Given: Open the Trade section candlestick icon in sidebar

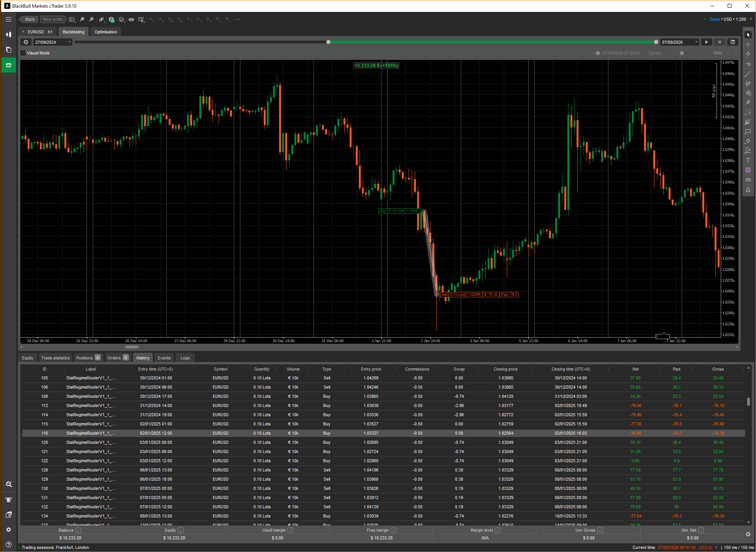Looking at the screenshot, I should pos(8,34).
